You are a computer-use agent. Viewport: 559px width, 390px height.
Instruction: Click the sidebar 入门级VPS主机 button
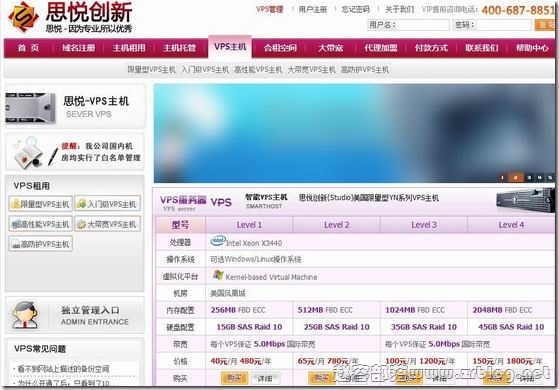click(x=108, y=204)
